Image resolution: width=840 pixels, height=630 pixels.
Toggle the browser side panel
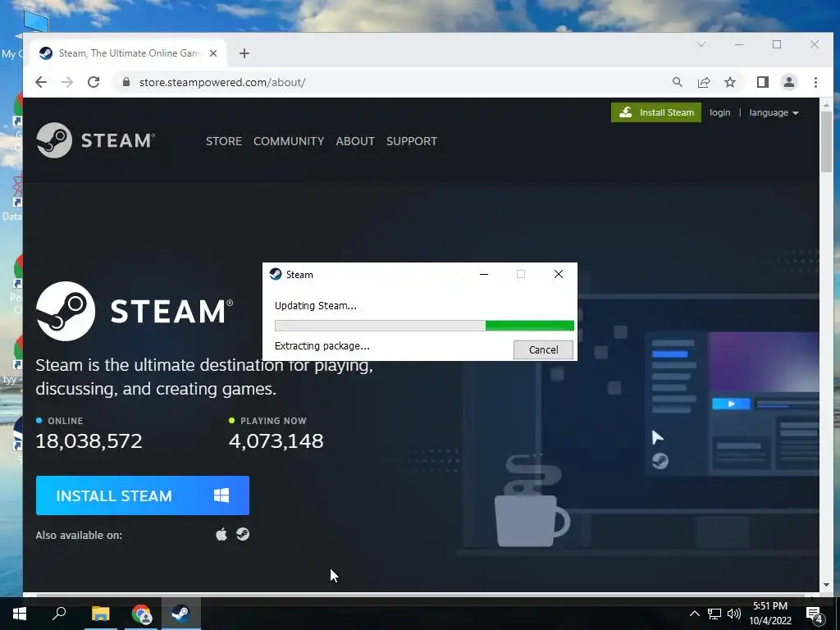(762, 82)
